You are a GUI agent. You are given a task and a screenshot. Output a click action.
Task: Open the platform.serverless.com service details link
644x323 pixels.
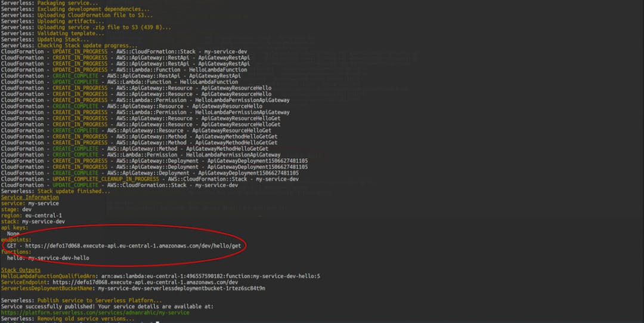click(95, 312)
